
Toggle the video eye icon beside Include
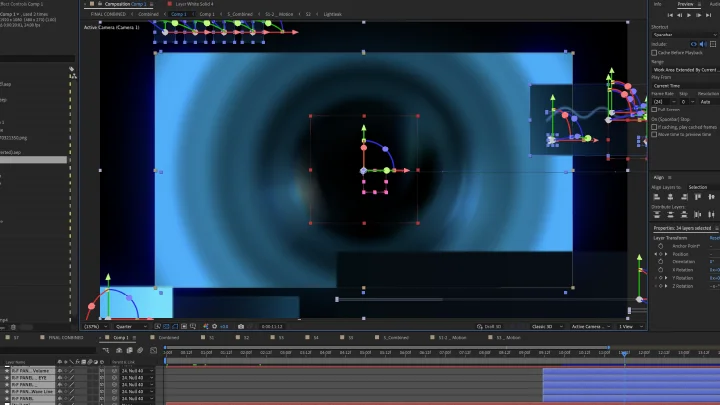(x=694, y=44)
